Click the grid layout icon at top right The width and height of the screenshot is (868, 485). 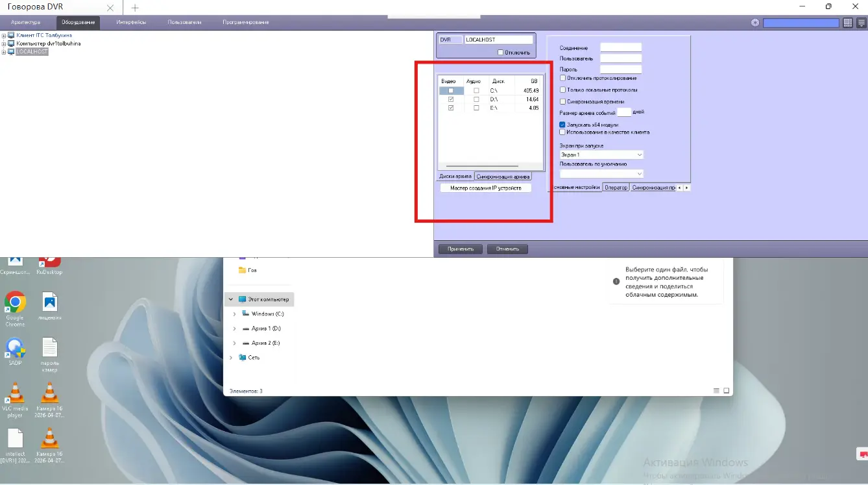[847, 23]
